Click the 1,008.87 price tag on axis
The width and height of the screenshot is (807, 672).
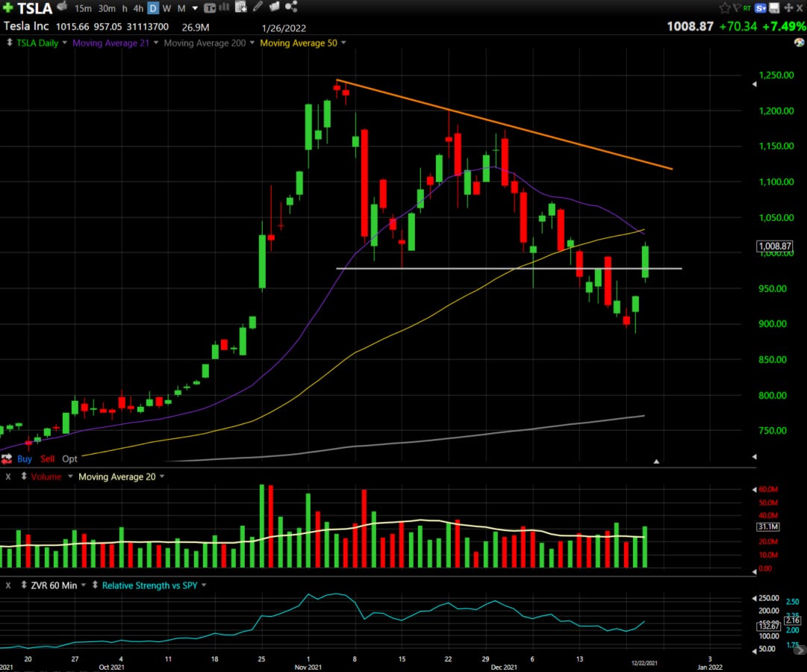[775, 246]
